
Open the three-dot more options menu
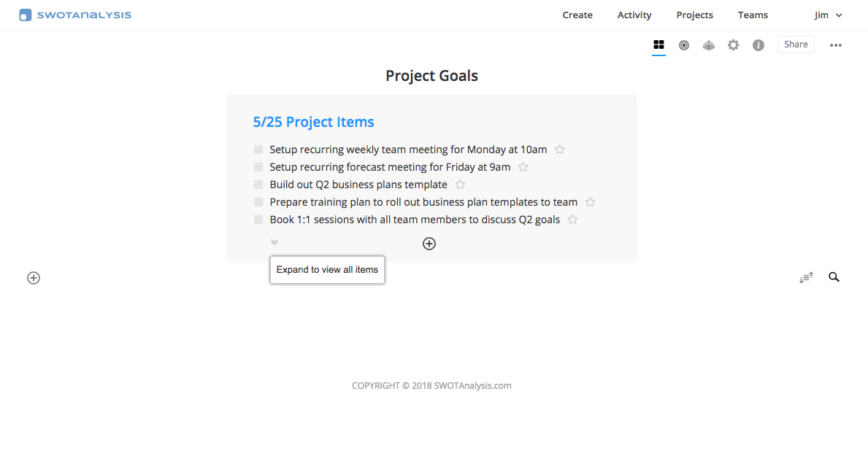(835, 45)
